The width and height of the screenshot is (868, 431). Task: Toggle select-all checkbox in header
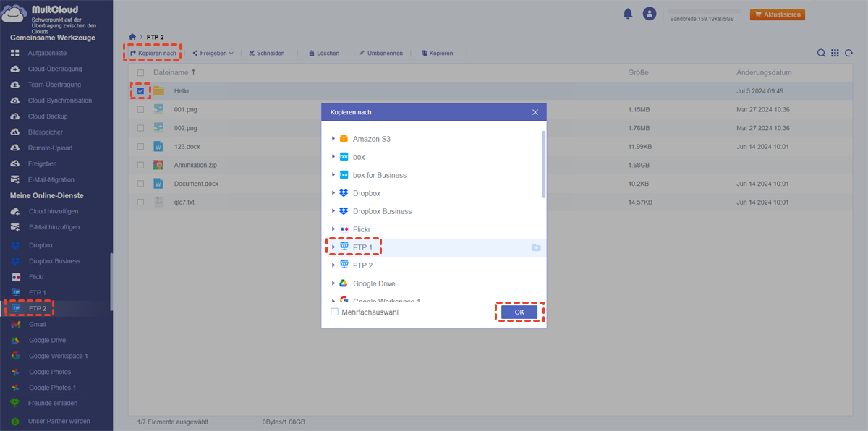140,73
